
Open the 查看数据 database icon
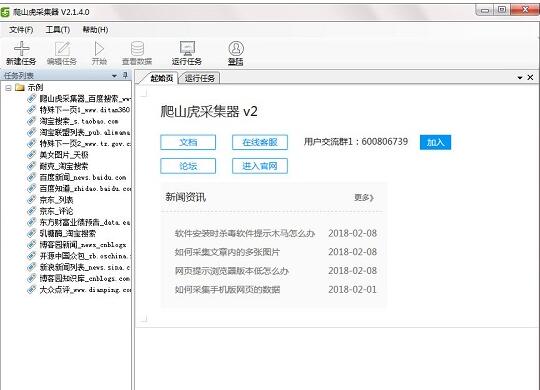[x=137, y=49]
